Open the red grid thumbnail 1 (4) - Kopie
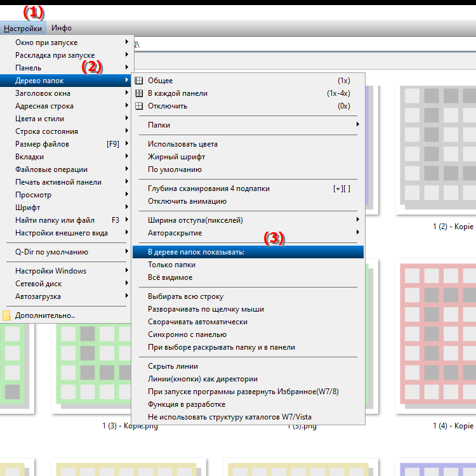Image resolution: width=476 pixels, height=476 pixels. tap(435, 336)
